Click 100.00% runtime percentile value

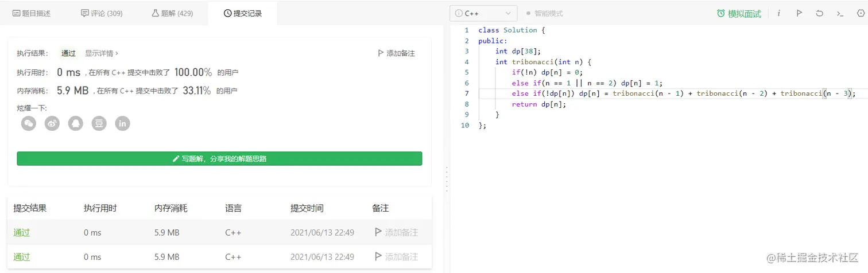[193, 72]
